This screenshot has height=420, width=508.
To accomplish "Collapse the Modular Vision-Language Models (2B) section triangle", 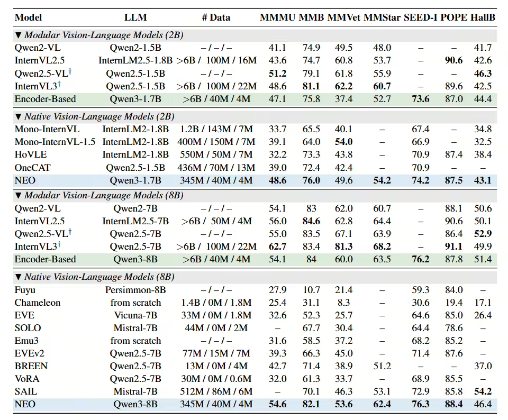I will 19,35.
